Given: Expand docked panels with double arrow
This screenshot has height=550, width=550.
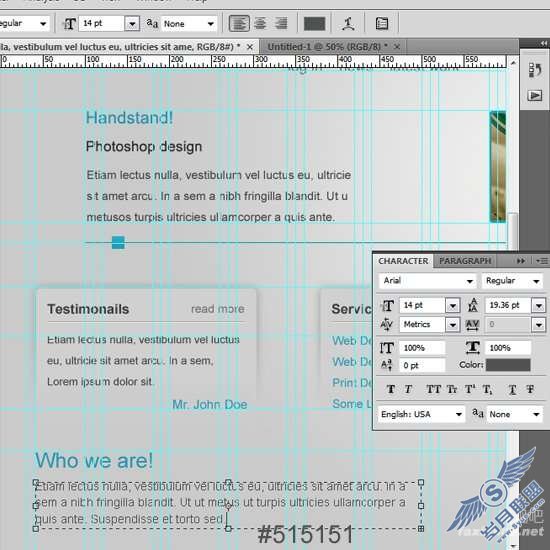Looking at the screenshot, I should [544, 43].
